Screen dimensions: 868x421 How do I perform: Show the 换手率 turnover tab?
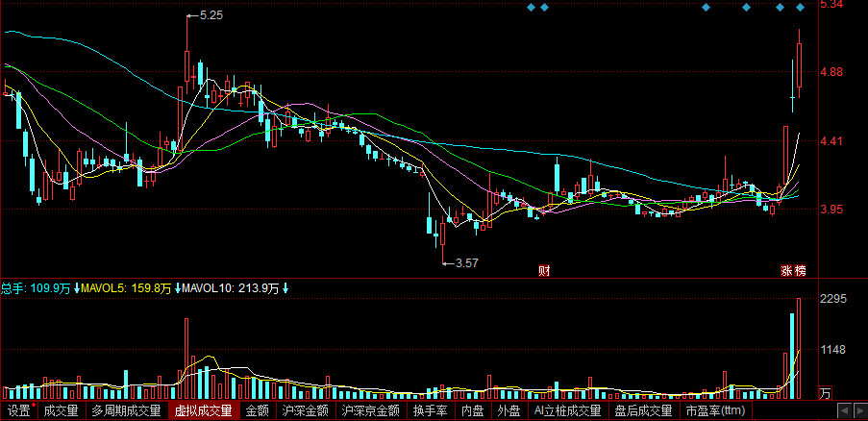430,411
